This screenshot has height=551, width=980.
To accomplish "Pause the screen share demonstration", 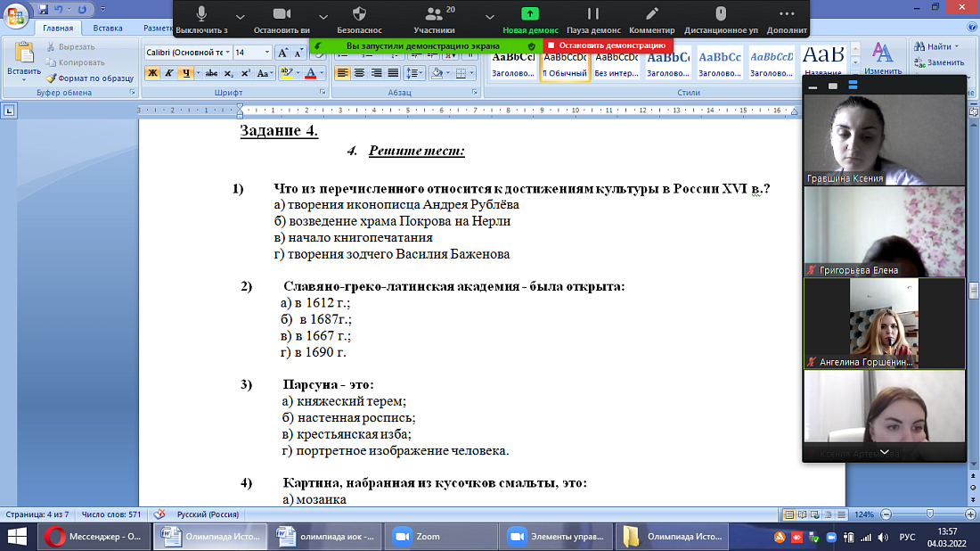I will [593, 15].
